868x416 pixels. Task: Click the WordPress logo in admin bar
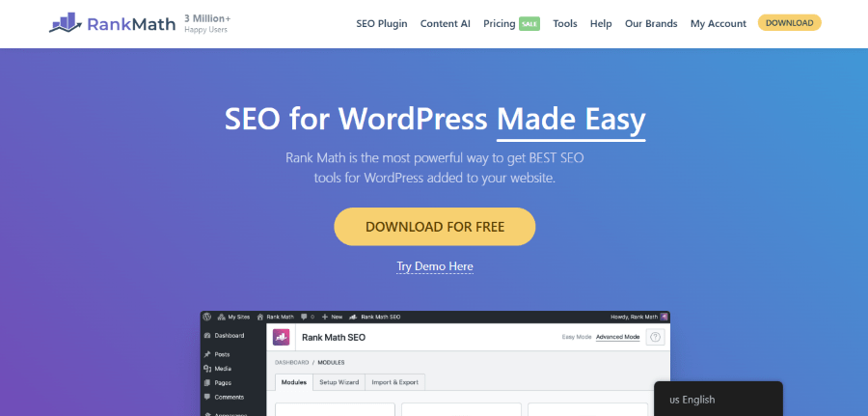point(206,317)
